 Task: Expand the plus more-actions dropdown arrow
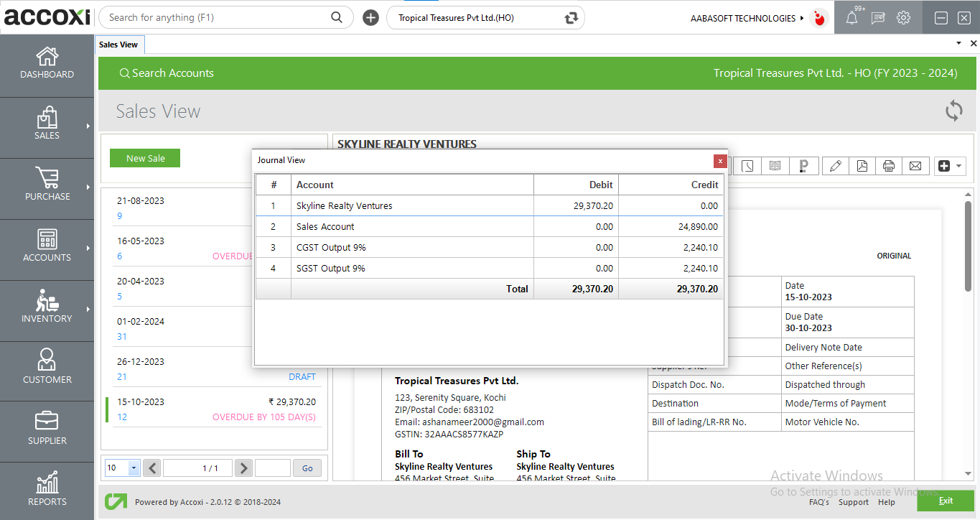pyautogui.click(x=958, y=166)
